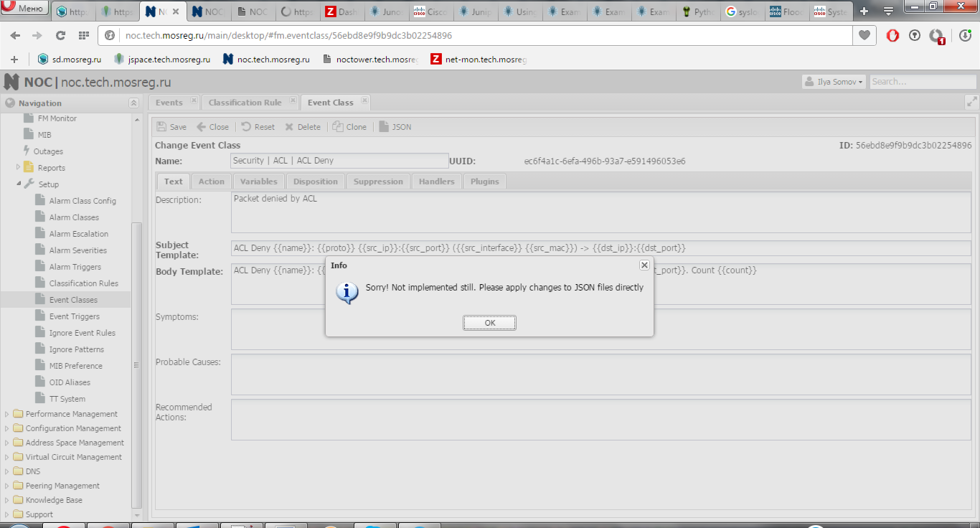Image resolution: width=980 pixels, height=528 pixels.
Task: Expand the Reports tree folder
Action: coord(19,168)
